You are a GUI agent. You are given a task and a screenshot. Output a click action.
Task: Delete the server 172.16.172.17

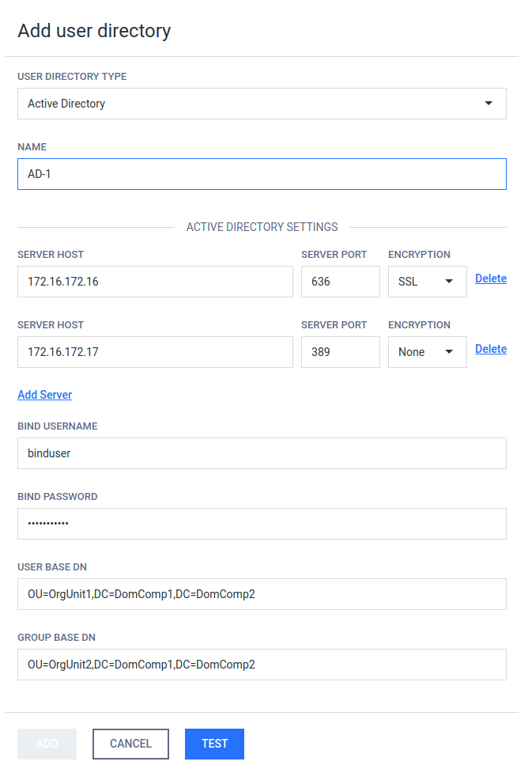coord(490,348)
